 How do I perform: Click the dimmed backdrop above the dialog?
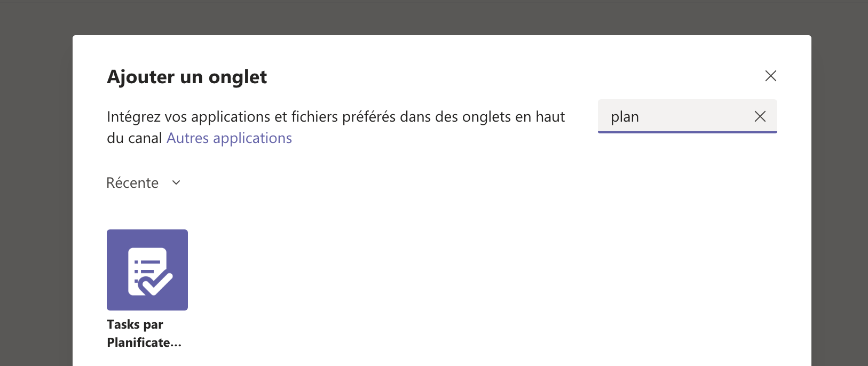[x=427, y=16]
